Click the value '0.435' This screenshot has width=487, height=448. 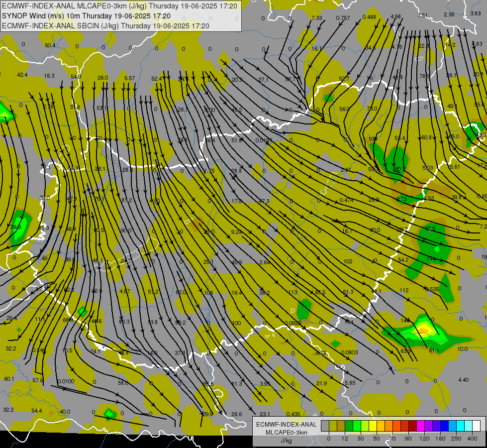coord(293,414)
